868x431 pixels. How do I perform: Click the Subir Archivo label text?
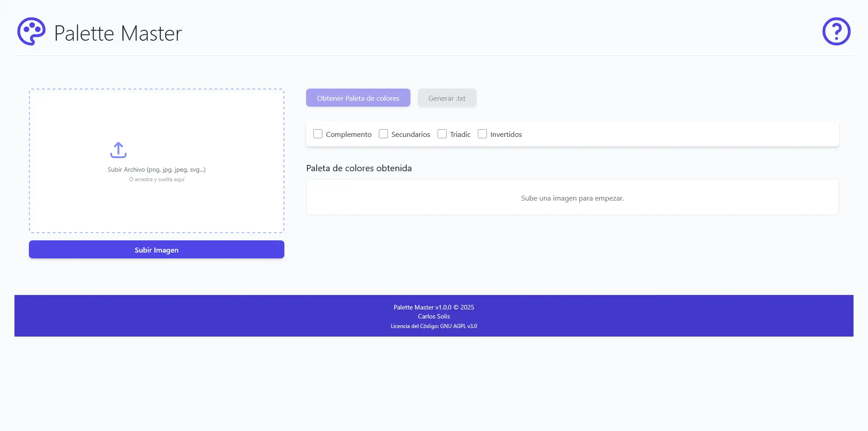[x=156, y=169]
